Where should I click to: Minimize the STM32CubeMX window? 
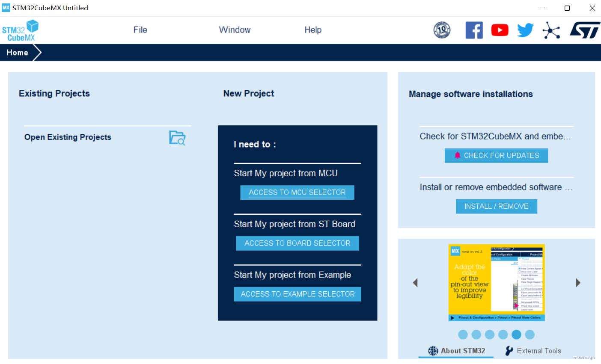(542, 8)
